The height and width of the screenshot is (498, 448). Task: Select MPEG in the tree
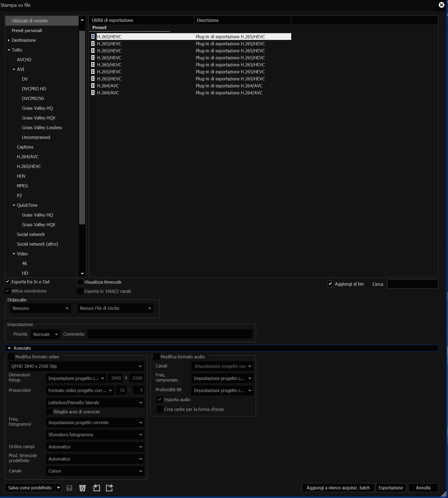[22, 186]
